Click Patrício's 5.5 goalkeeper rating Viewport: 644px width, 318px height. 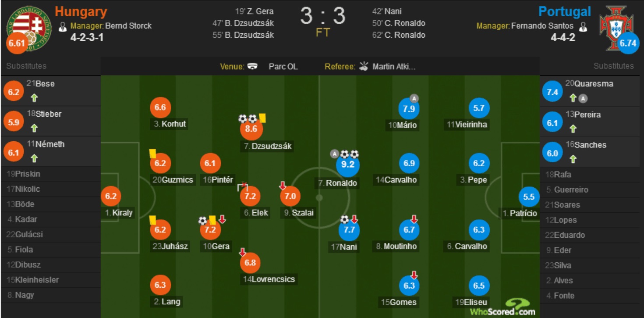click(529, 197)
